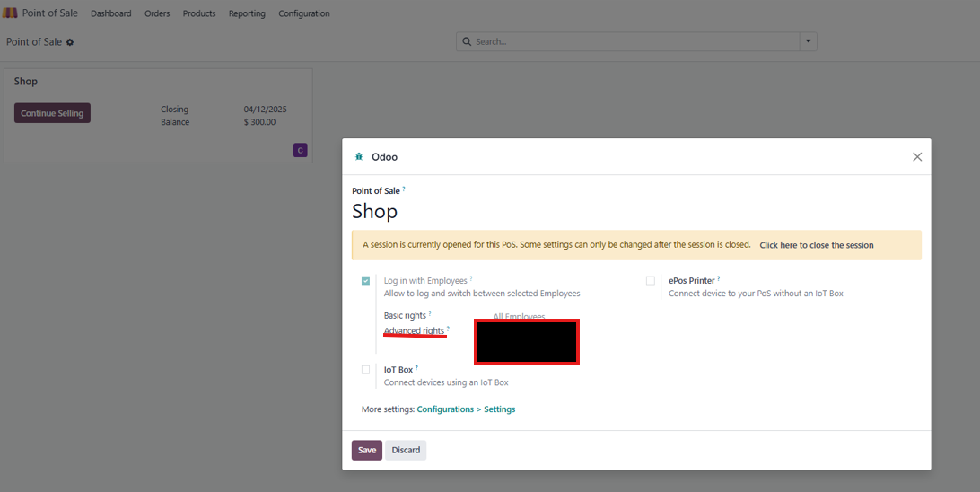Viewport: 980px width, 492px height.
Task: Click help mark beside ePos Printer
Action: click(719, 278)
